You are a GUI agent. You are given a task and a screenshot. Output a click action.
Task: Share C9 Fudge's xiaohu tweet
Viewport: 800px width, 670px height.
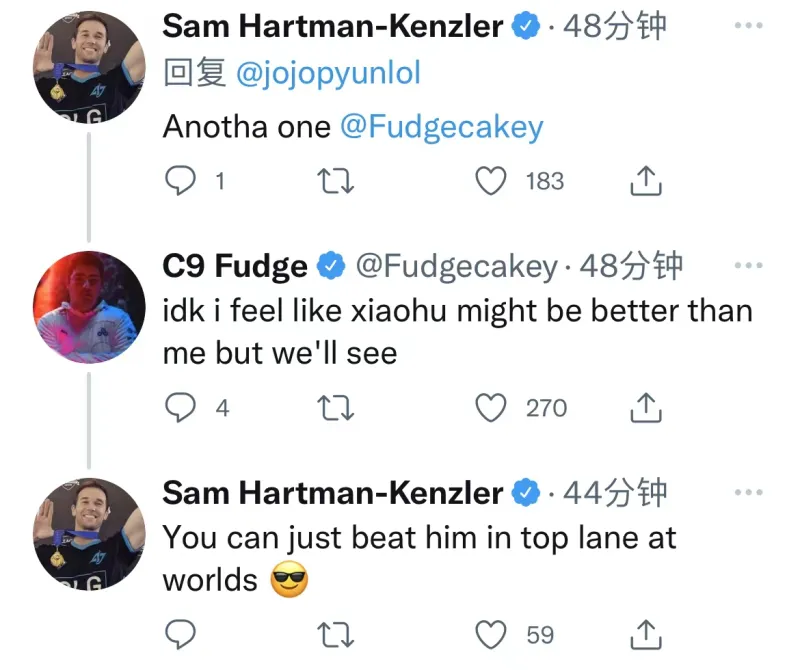pyautogui.click(x=646, y=408)
